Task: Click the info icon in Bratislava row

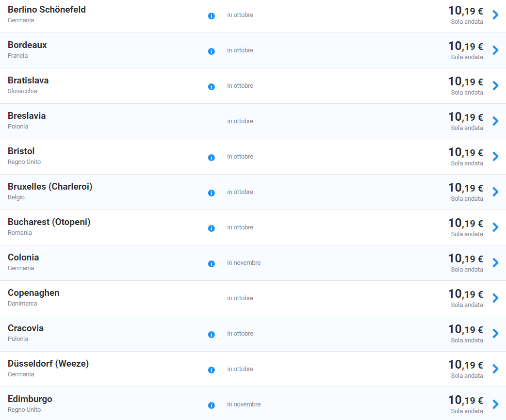Action: coord(212,87)
